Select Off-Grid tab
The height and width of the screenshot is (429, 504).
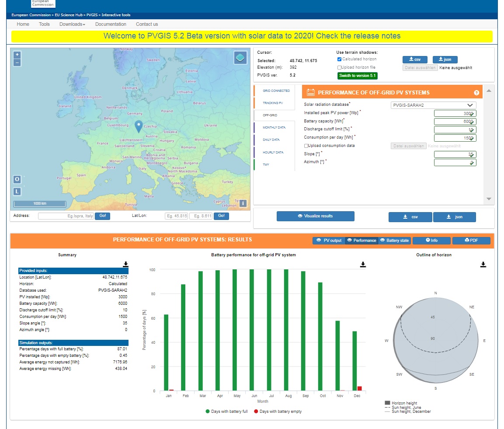270,115
